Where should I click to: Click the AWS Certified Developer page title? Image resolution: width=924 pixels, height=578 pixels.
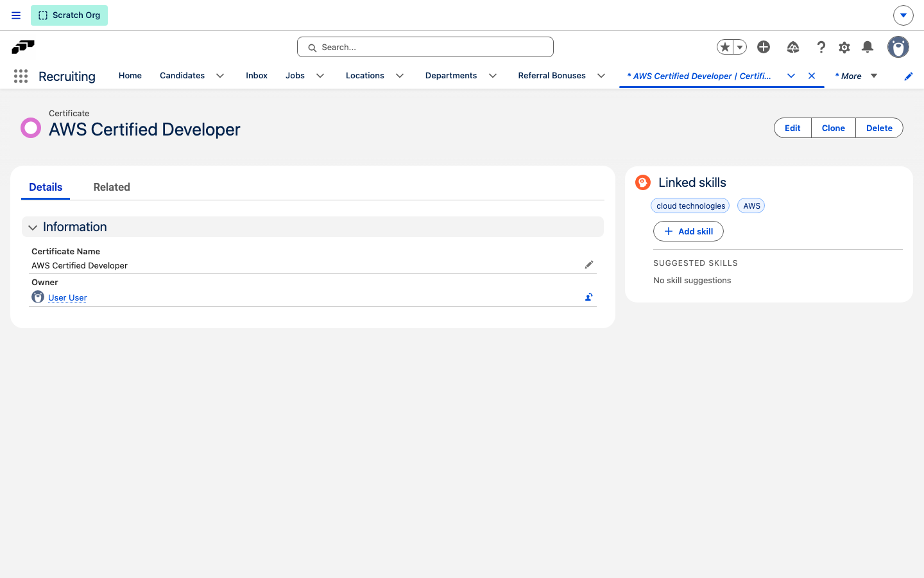(x=144, y=129)
